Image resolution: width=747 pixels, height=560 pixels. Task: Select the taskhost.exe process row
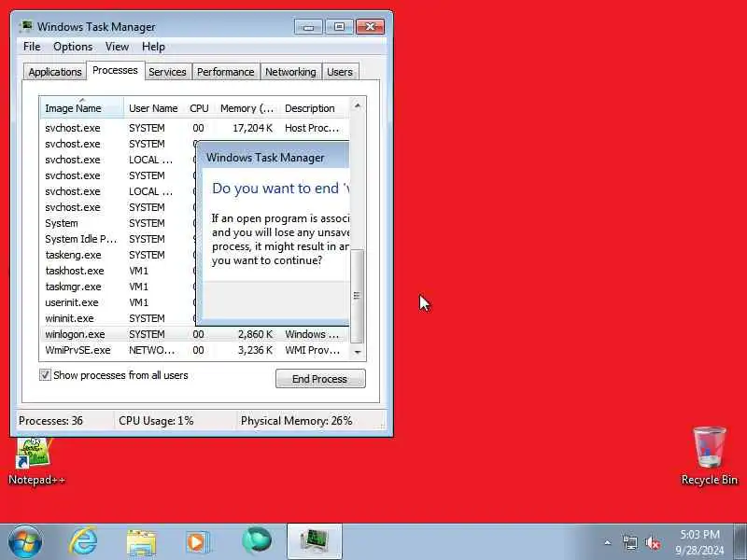[x=119, y=271]
